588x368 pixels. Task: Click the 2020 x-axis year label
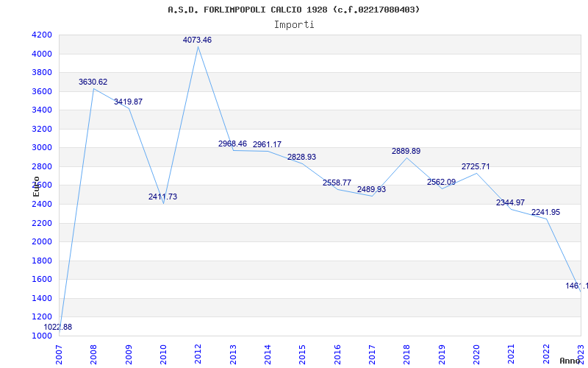point(476,355)
